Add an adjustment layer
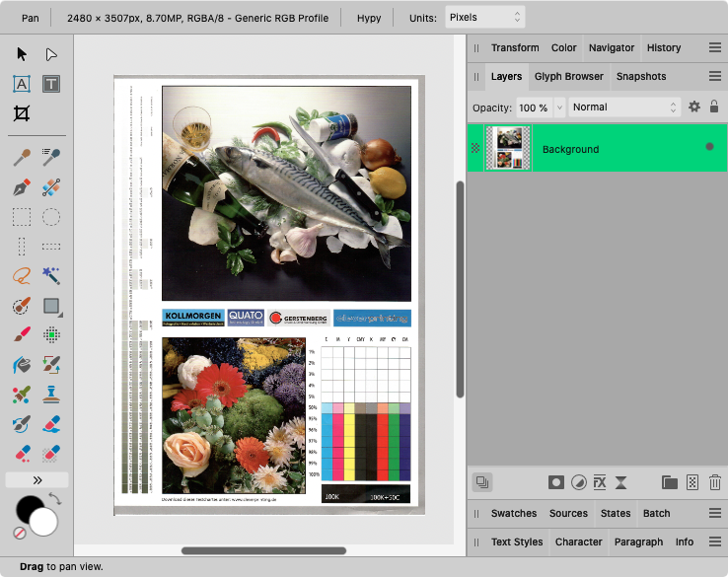This screenshot has width=728, height=577. click(x=578, y=482)
